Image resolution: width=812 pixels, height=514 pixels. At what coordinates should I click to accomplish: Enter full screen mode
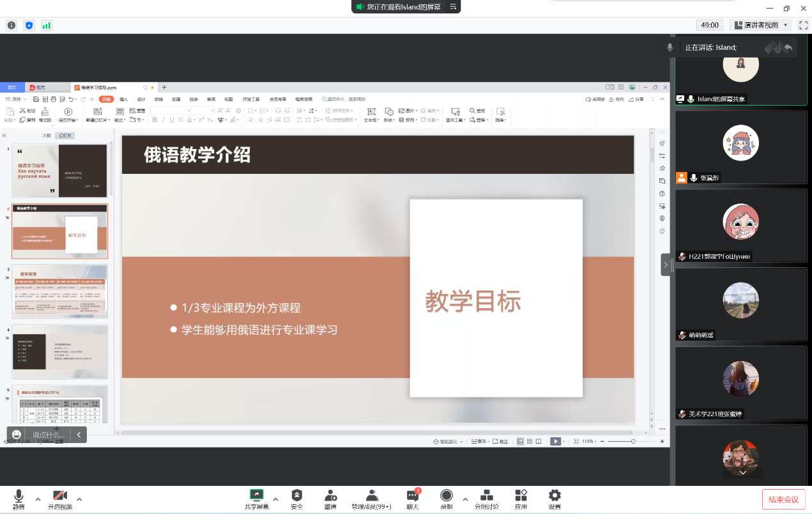(803, 26)
